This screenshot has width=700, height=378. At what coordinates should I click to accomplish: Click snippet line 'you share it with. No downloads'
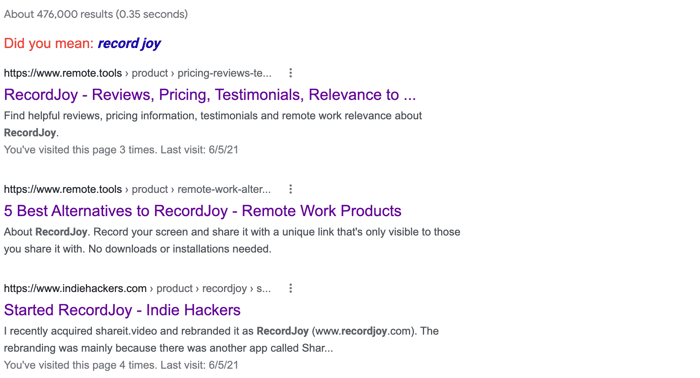coord(138,249)
